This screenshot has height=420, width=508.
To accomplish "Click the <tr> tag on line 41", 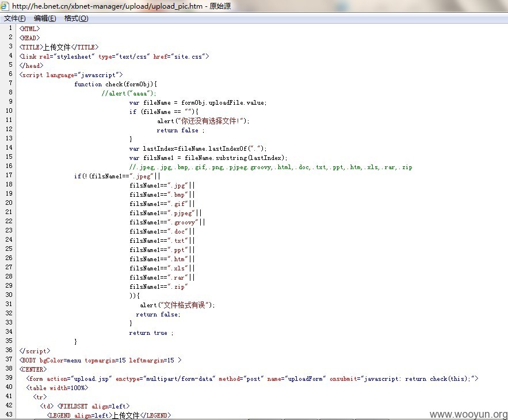I will pos(40,396).
